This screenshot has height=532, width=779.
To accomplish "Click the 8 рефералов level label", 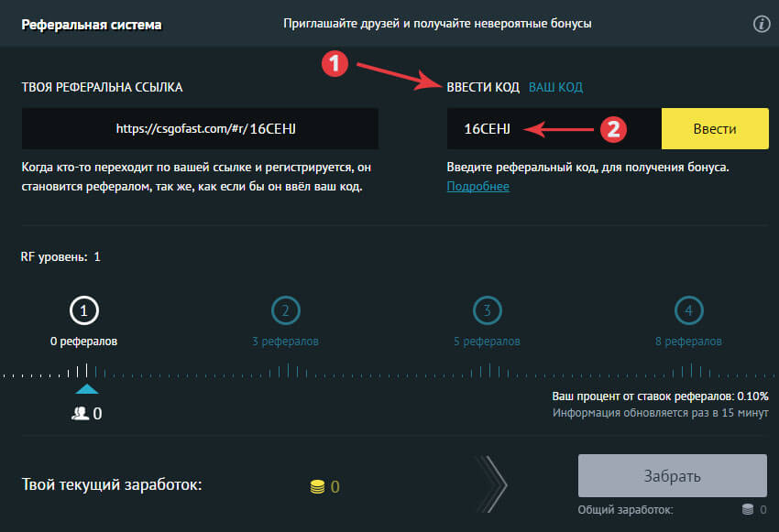I will (x=688, y=342).
